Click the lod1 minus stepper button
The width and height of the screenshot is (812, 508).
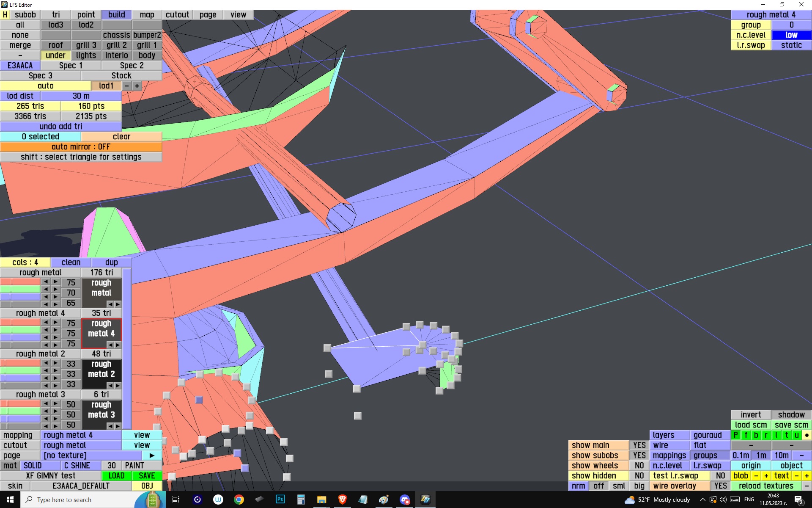tap(127, 86)
